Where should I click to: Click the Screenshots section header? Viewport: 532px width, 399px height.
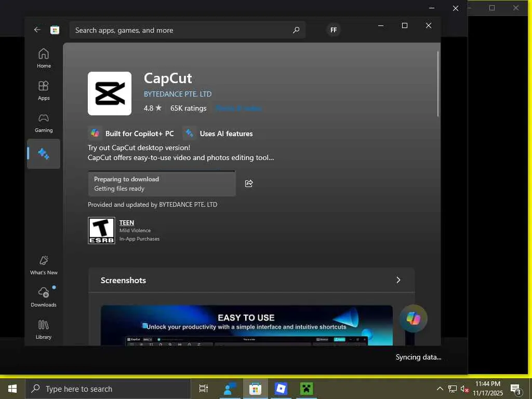(x=251, y=280)
